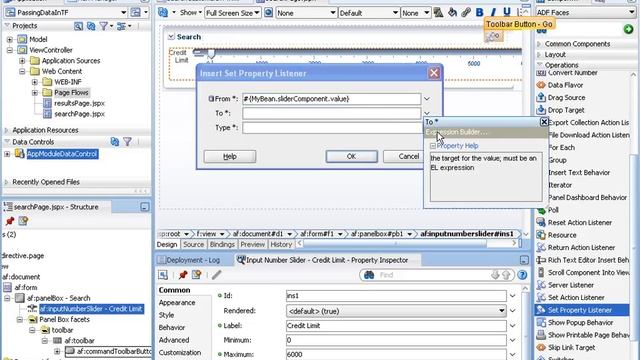
Task: Close the Insert Set Property Listener dialog
Action: coord(433,73)
